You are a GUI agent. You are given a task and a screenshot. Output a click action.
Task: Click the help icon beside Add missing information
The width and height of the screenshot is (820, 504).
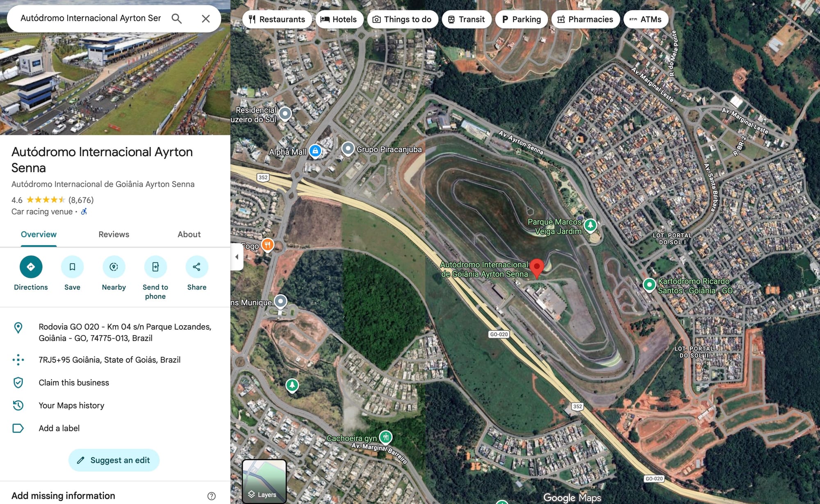tap(212, 496)
